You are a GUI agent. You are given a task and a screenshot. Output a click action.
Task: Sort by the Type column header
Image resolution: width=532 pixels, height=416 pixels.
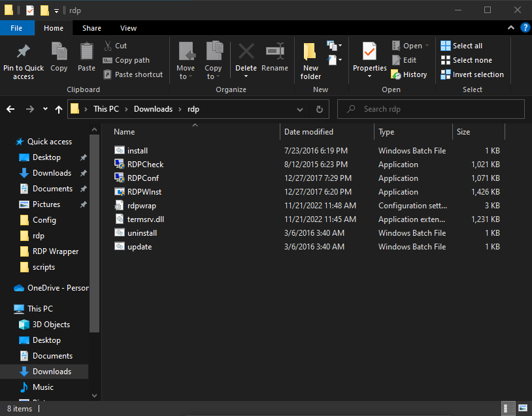click(386, 132)
